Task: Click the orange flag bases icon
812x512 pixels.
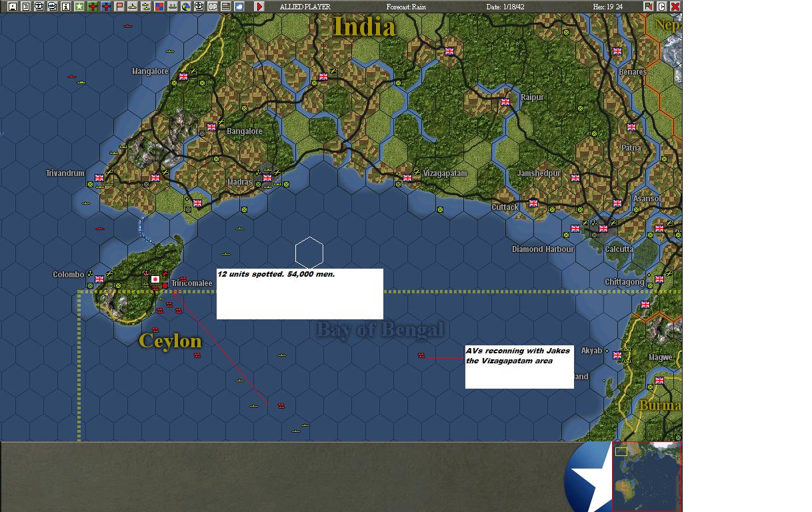Action: pyautogui.click(x=119, y=7)
